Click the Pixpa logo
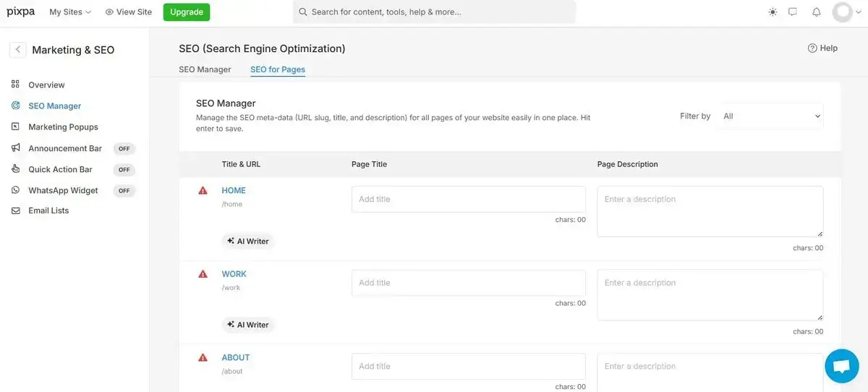868x392 pixels. tap(21, 12)
